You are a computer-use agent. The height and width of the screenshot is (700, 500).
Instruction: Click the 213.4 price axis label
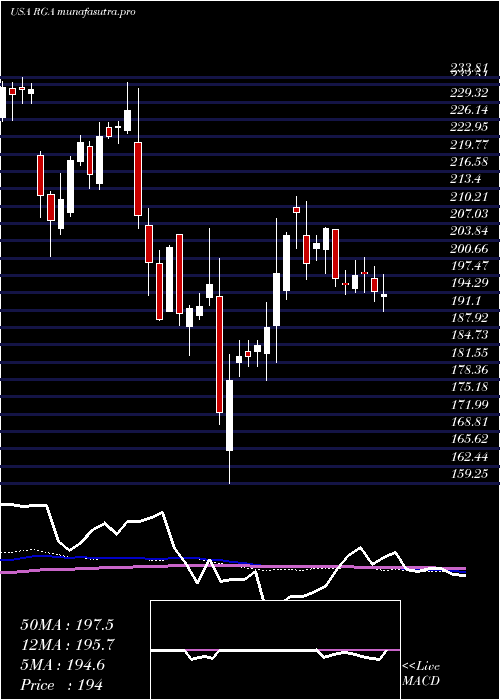(466, 179)
